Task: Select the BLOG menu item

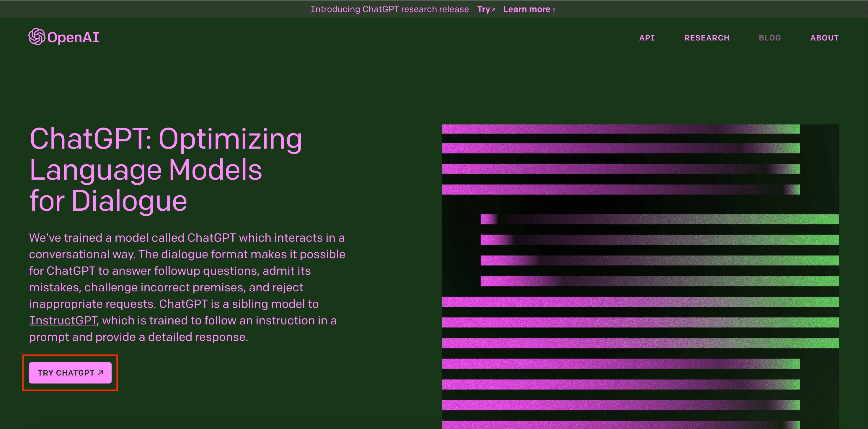Action: [x=770, y=38]
